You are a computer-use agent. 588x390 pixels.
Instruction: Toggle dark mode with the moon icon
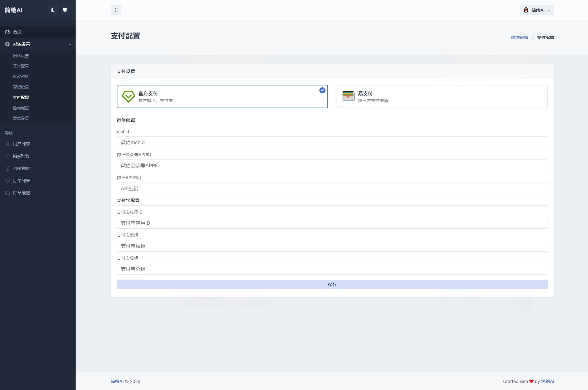point(53,10)
